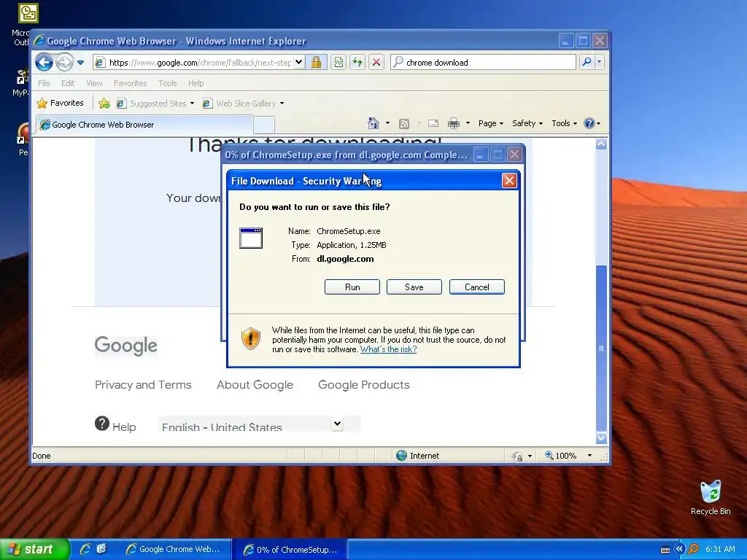Close the File Download Security Warning dialog

(509, 181)
